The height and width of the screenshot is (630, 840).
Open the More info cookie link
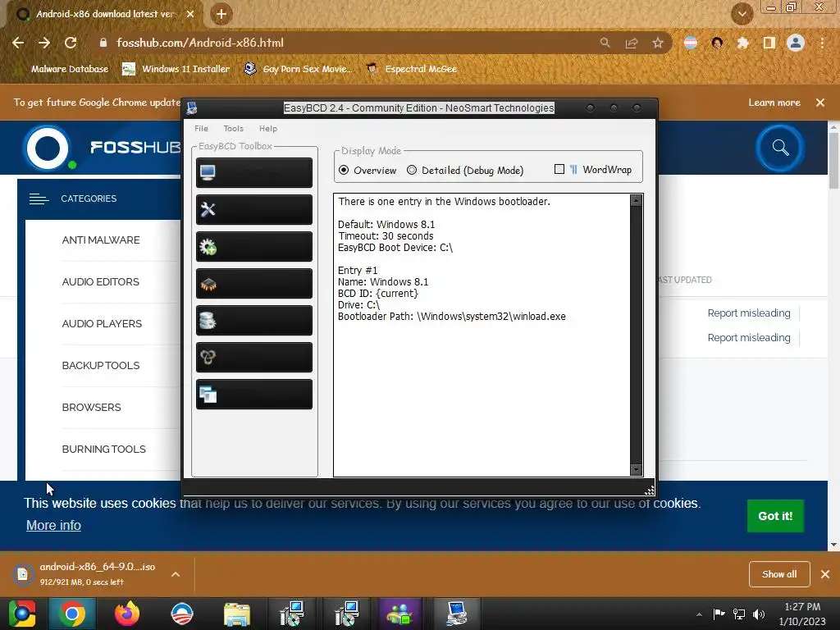[x=53, y=526]
